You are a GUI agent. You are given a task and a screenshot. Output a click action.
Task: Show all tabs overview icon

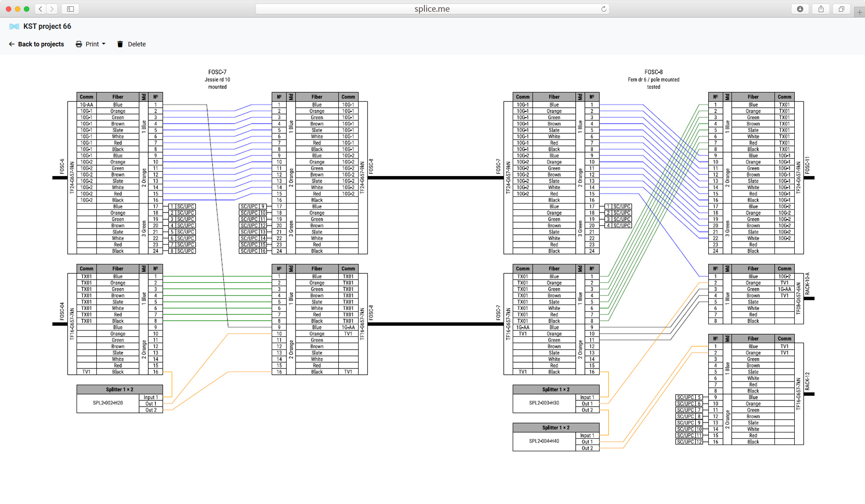pos(841,9)
